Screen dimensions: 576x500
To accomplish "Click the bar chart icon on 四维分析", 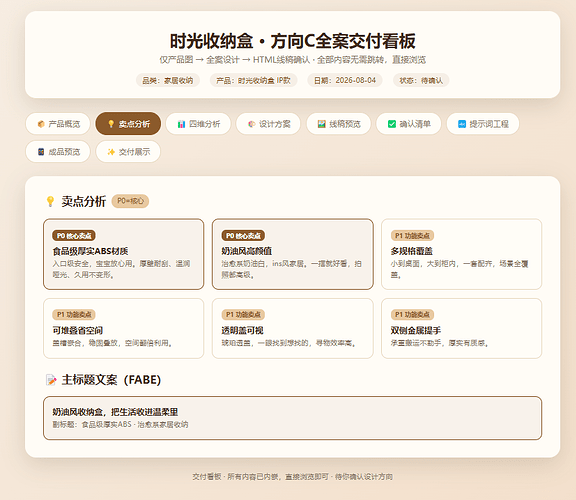I will point(181,124).
